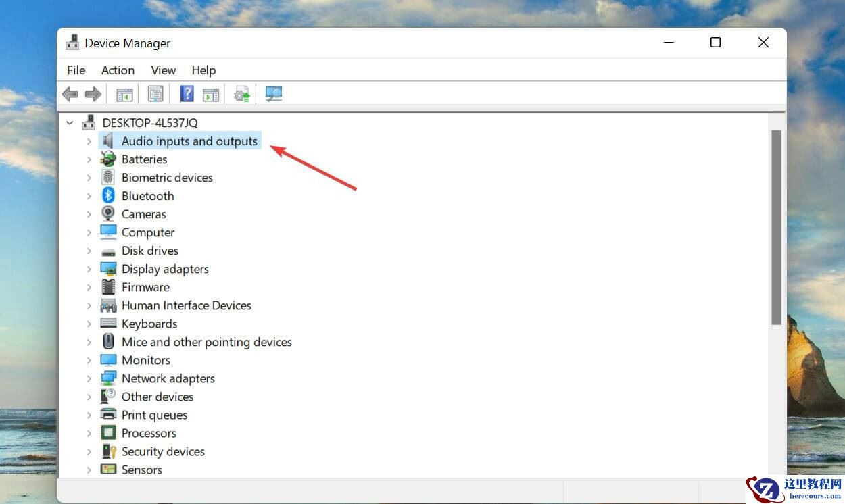Select Mice and other pointing devices label
The image size is (845, 504).
coord(207,342)
